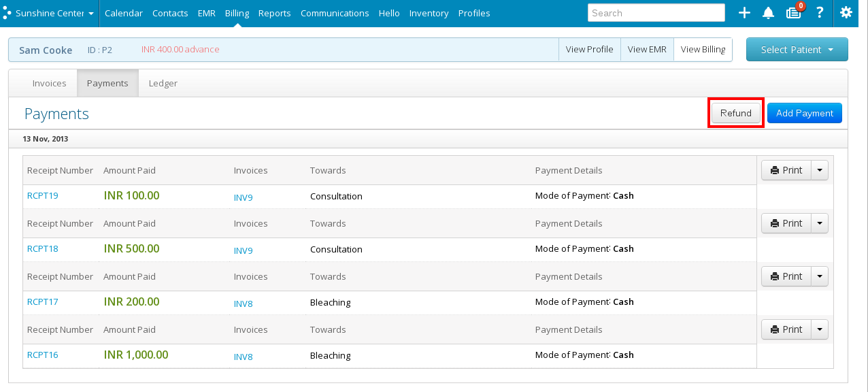Click the help question mark icon

click(x=820, y=13)
